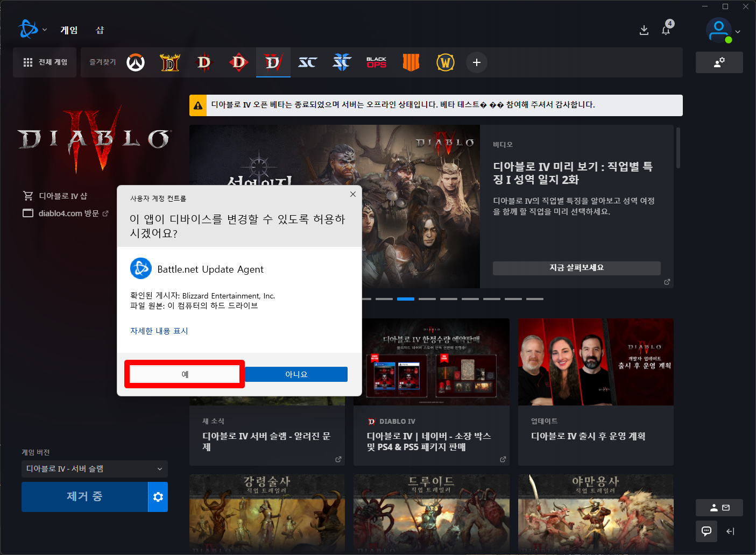
Task: Select the Overwatch game icon
Action: tap(136, 62)
